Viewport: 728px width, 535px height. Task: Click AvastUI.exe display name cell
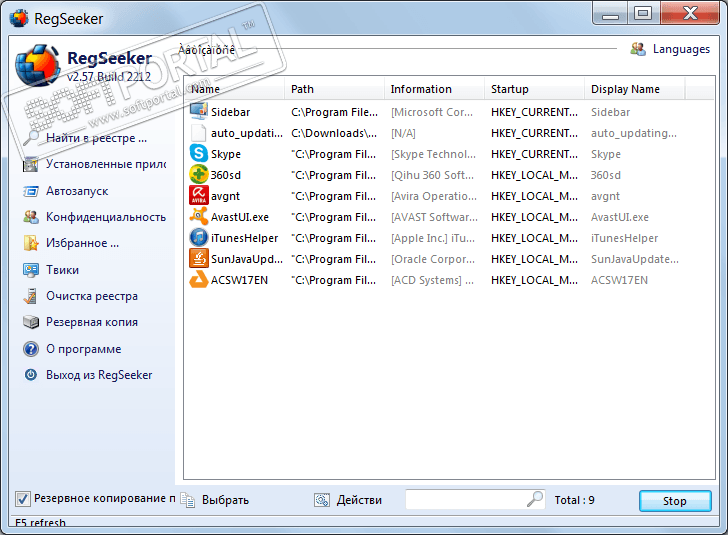(x=620, y=217)
